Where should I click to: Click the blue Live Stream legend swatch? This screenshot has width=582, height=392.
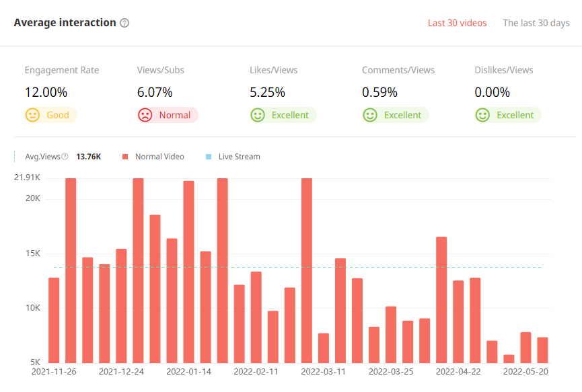tap(209, 157)
